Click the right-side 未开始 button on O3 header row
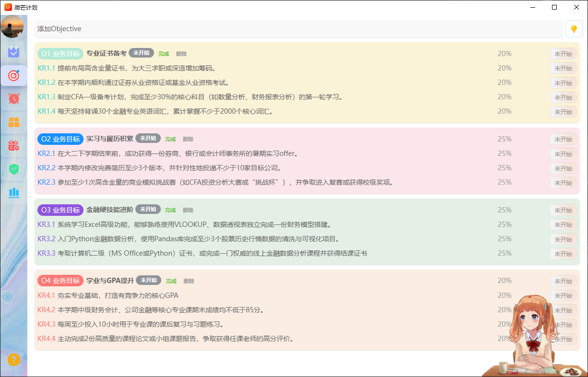This screenshot has height=377, width=588. (x=563, y=210)
